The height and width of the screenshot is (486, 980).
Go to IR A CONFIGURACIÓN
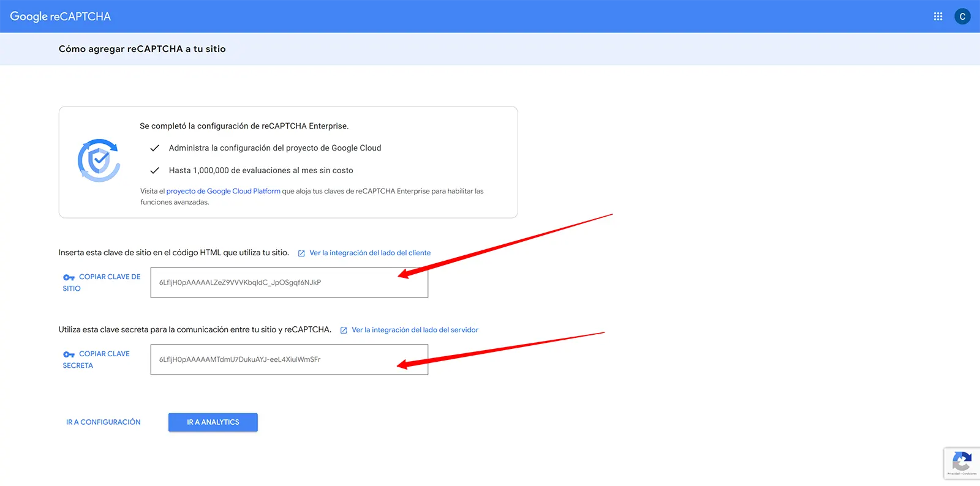[x=103, y=422]
